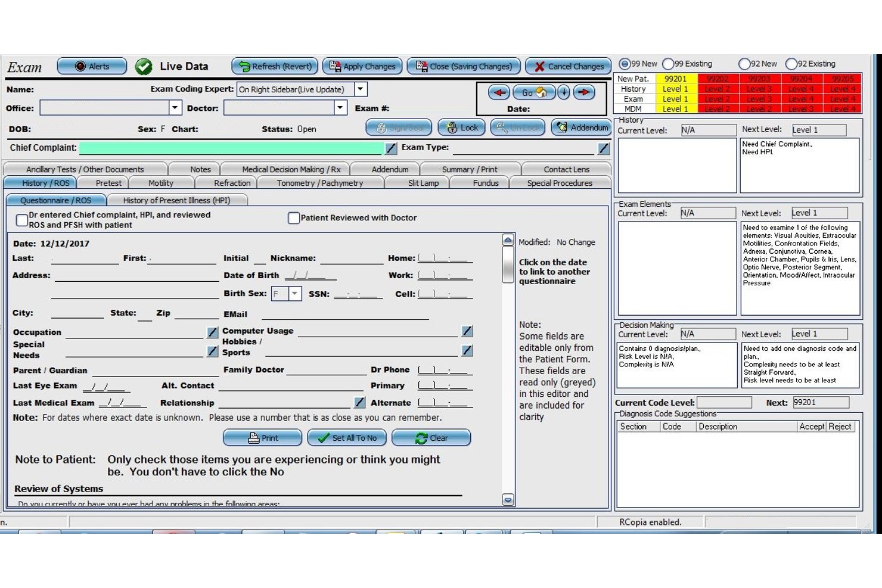Image resolution: width=882 pixels, height=588 pixels.
Task: Open the Refraction tab
Action: click(x=232, y=183)
